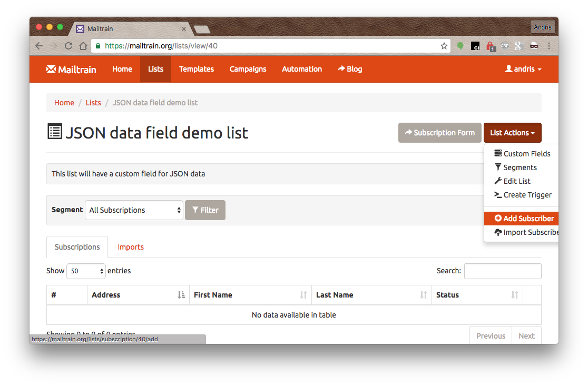Screen dimensions: 588x386
Task: Open the Automation navigation item
Action: [302, 69]
